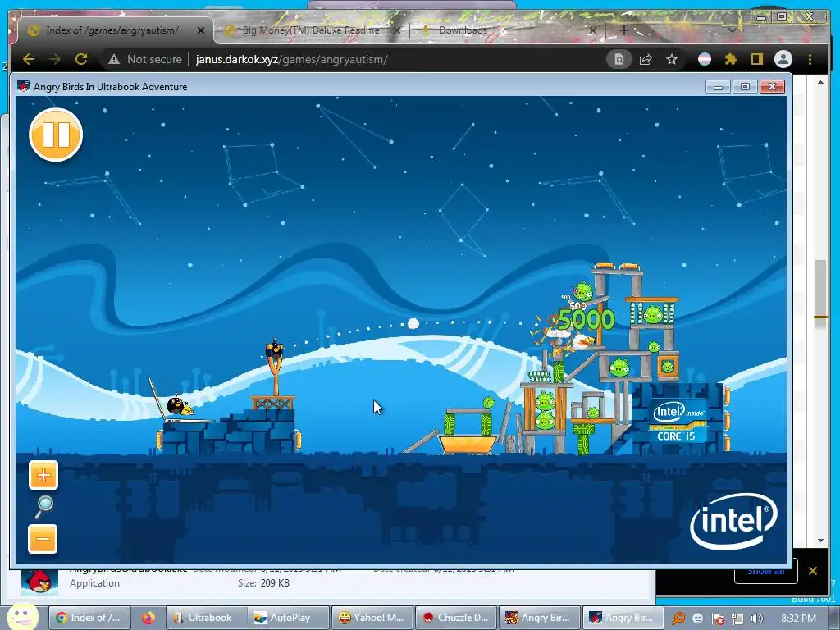This screenshot has width=840, height=630.
Task: Click the Angry Birds red bird file icon
Action: click(x=39, y=582)
